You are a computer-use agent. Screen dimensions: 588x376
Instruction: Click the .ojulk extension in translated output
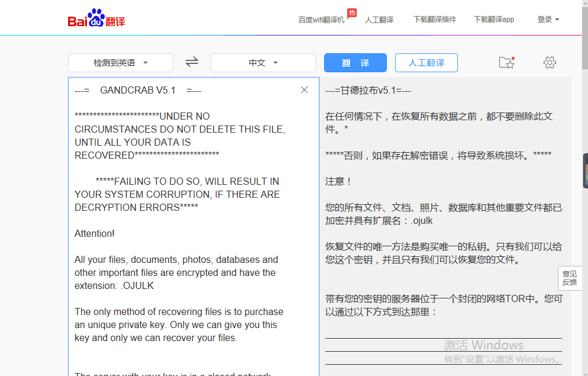(422, 221)
